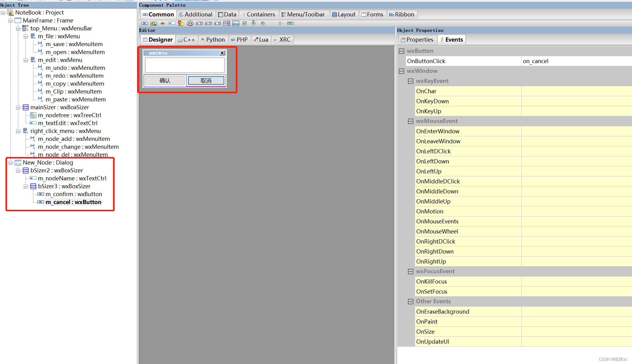Close the designer preview dialog

coord(222,53)
